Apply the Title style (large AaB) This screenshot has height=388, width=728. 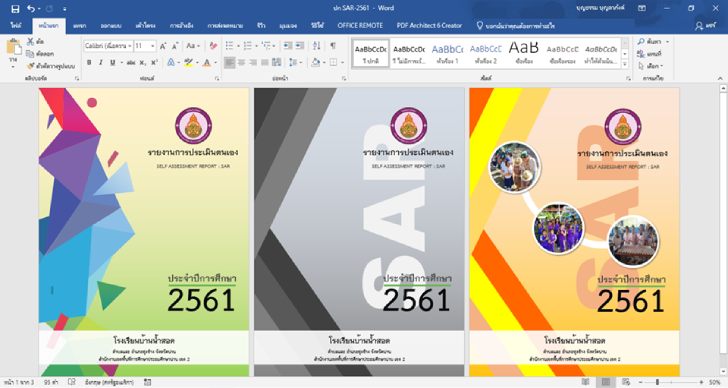(524, 53)
